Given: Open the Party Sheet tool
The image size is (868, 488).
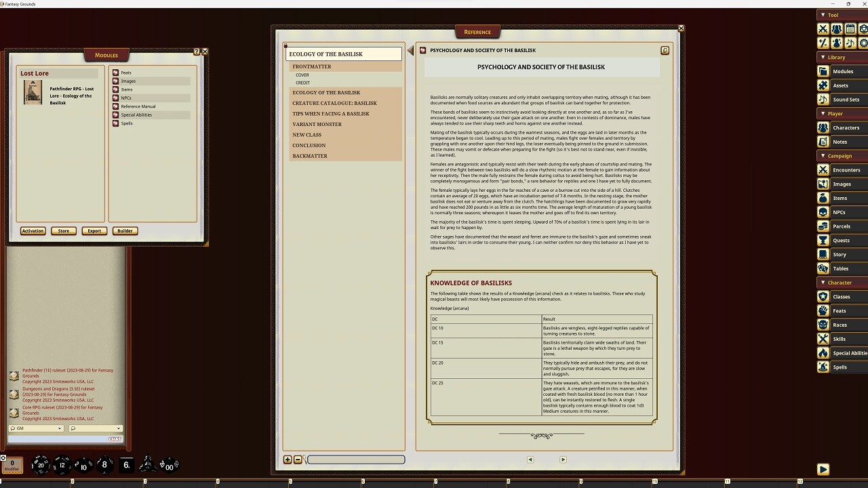Looking at the screenshot, I should point(837,28).
